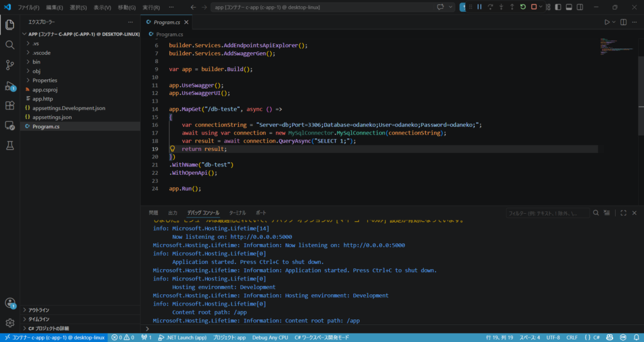Click .NET Launch (app) status item

tap(182, 338)
